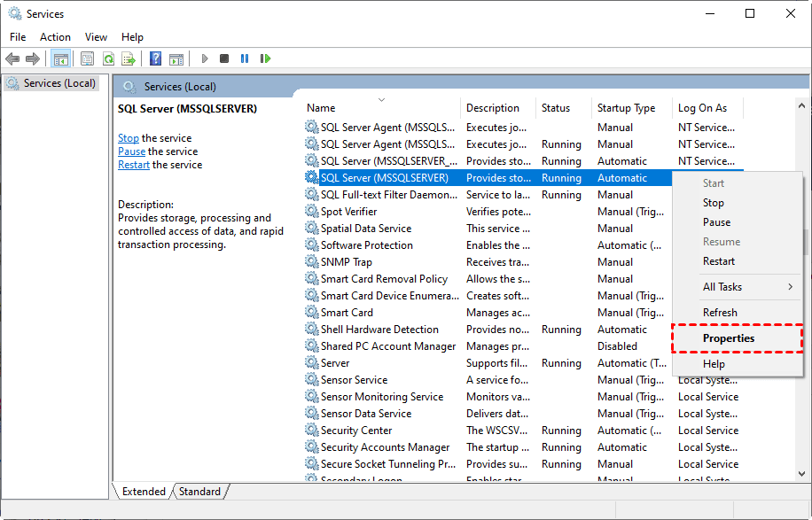Open the Help toolbar icon with question mark
The height and width of the screenshot is (520, 812).
(155, 58)
